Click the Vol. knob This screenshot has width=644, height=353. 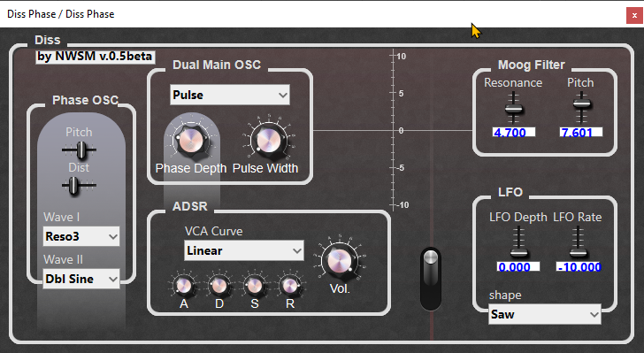340,260
